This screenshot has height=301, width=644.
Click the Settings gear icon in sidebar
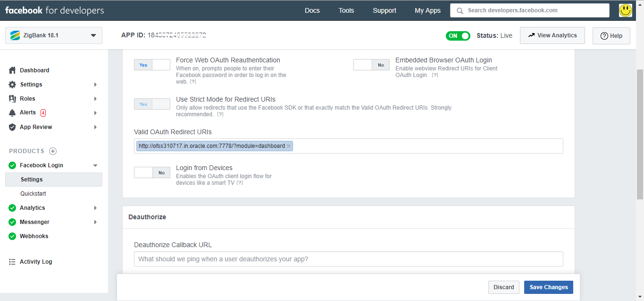[12, 85]
